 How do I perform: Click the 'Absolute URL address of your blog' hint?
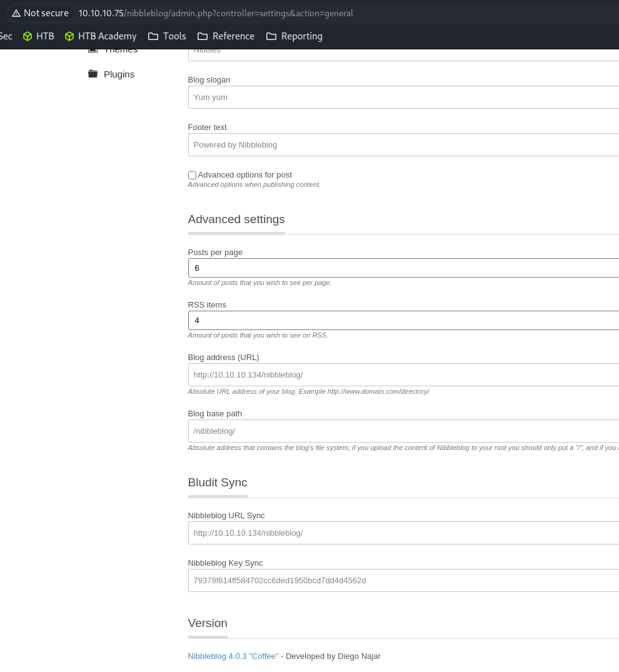pyautogui.click(x=308, y=391)
